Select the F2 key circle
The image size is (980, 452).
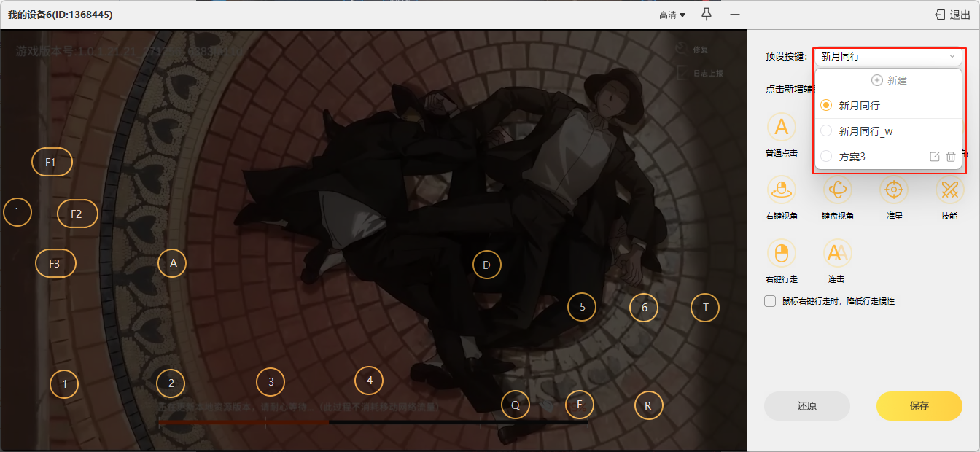(x=77, y=214)
